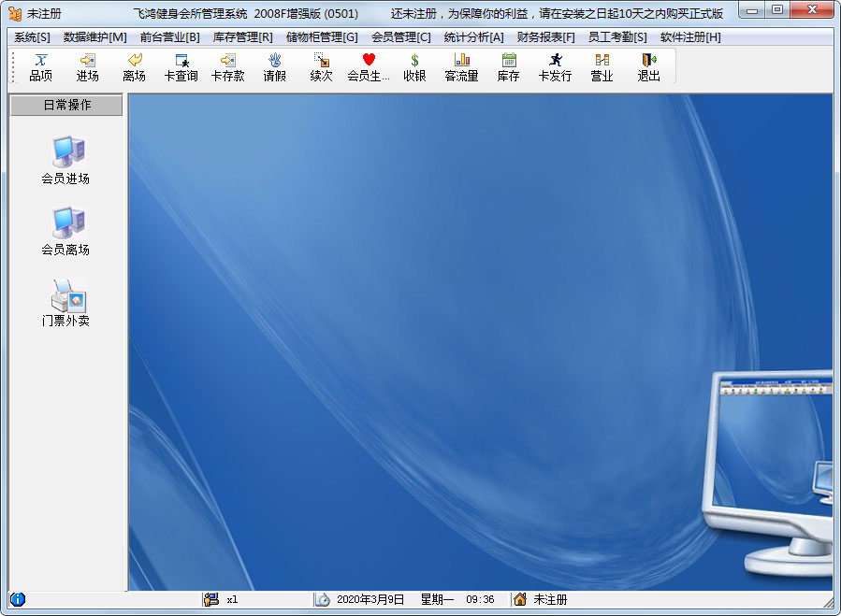The width and height of the screenshot is (841, 616).
Task: Open the 库存 inventory icon
Action: click(509, 67)
